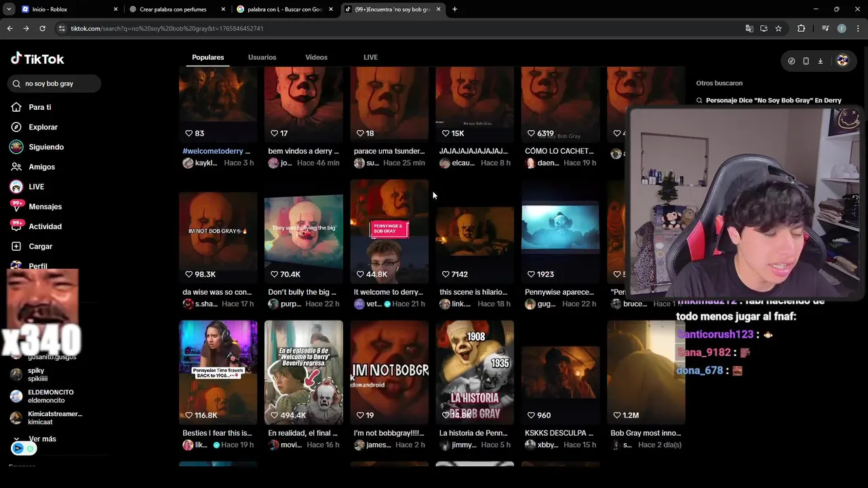Viewport: 868px width, 488px height.
Task: Switch to Inicio - Roblox browser tab
Action: click(69, 9)
